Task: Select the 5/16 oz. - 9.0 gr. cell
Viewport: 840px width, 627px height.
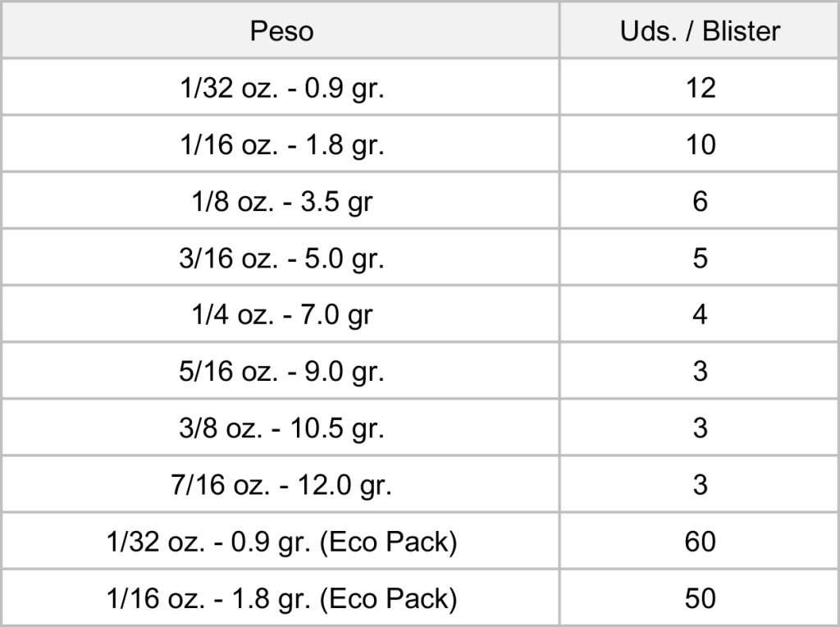Action: click(281, 371)
